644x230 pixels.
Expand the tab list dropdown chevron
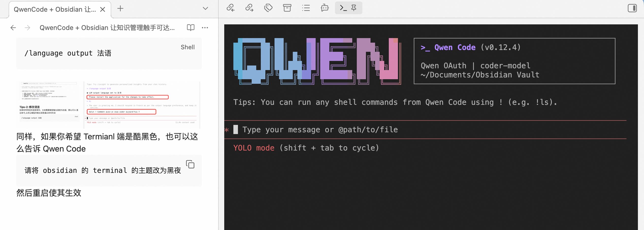coord(205,9)
